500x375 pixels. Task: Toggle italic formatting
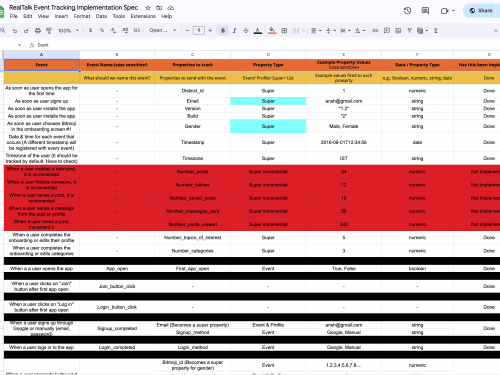tap(234, 31)
